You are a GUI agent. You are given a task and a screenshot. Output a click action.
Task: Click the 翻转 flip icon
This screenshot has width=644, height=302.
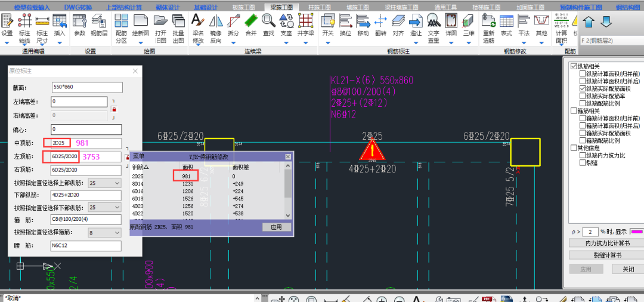380,24
